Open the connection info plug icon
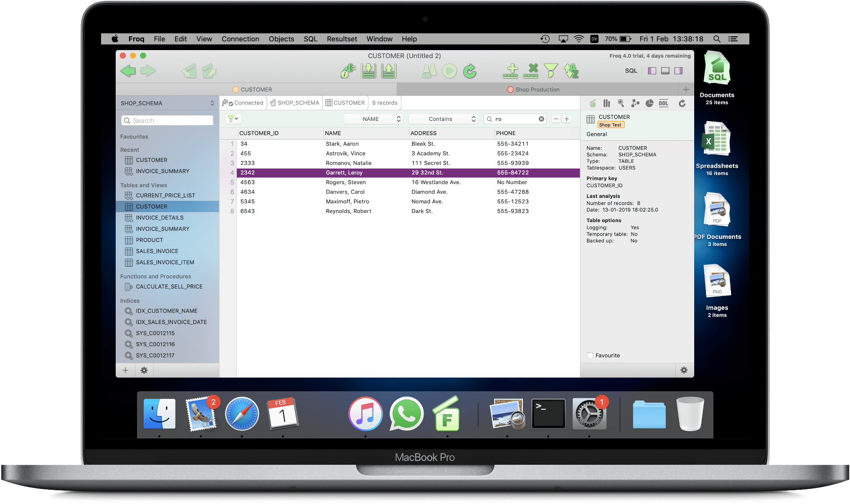 [348, 71]
